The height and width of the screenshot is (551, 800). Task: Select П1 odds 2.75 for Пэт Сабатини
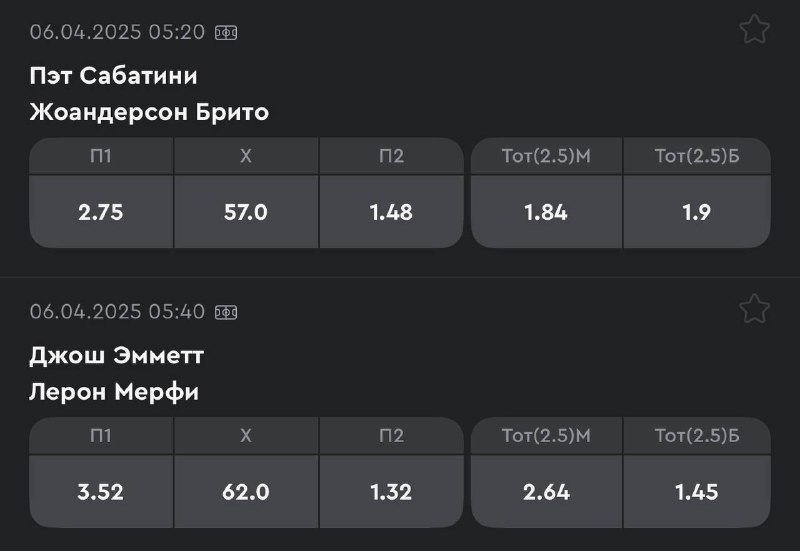[101, 212]
